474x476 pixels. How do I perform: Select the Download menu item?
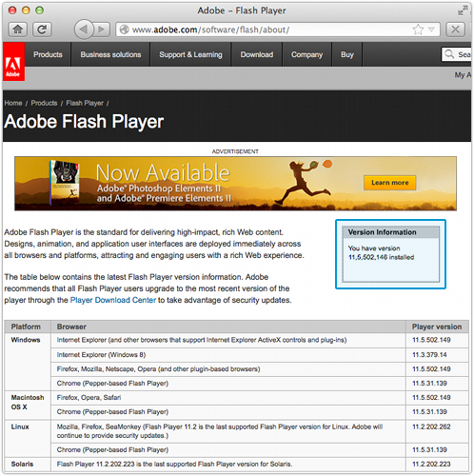pos(257,54)
